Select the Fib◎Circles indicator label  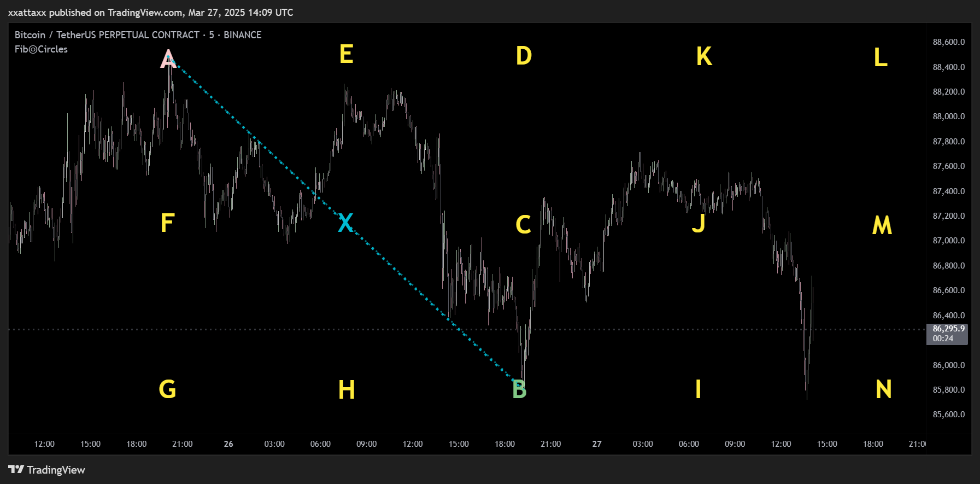point(41,49)
